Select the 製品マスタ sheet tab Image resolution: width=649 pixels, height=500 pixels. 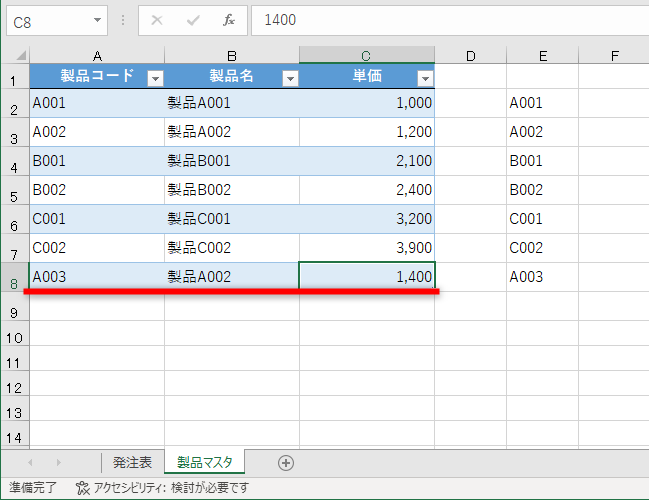[204, 462]
